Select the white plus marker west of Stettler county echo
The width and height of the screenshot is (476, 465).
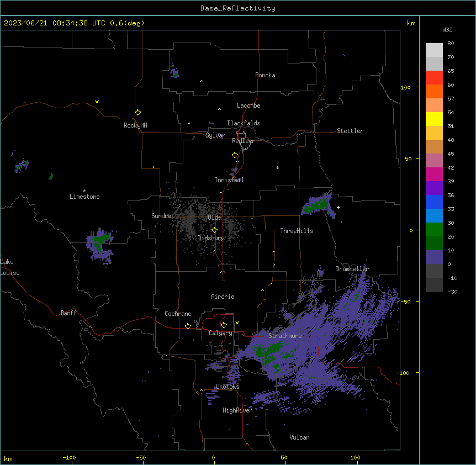pyautogui.click(x=338, y=207)
